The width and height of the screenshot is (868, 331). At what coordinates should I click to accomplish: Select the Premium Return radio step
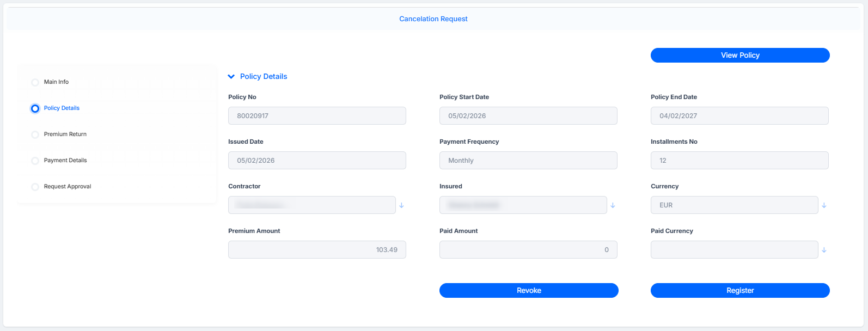pos(35,134)
